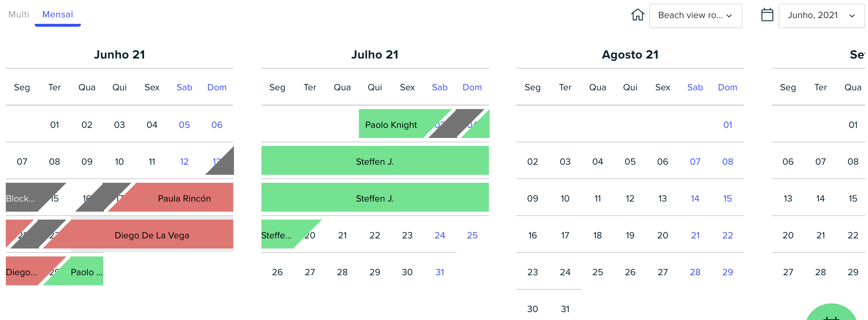Select date 30 in Agosto 21
Screen dimensions: 868x320
[x=533, y=309]
